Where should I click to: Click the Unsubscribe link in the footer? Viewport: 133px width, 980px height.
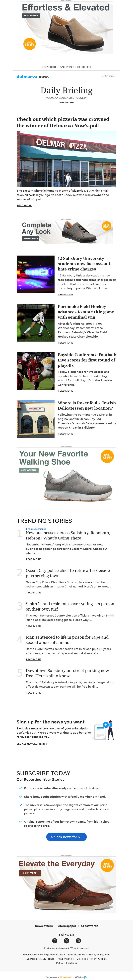click(30, 954)
